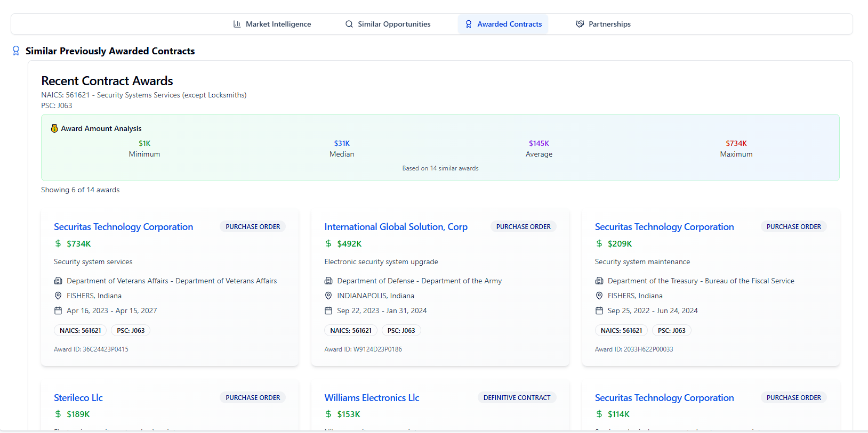Click the dollar icon beside $189K

58,414
